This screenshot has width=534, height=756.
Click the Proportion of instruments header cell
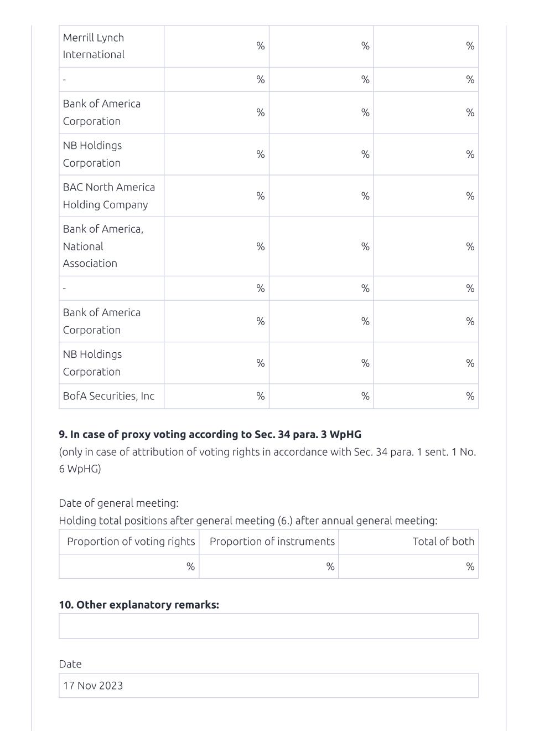(x=272, y=542)
